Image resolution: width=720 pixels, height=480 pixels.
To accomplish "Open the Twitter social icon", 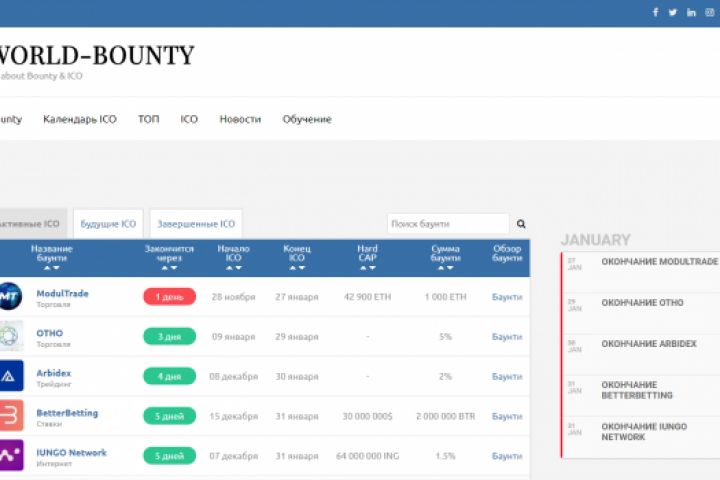I will (x=673, y=12).
